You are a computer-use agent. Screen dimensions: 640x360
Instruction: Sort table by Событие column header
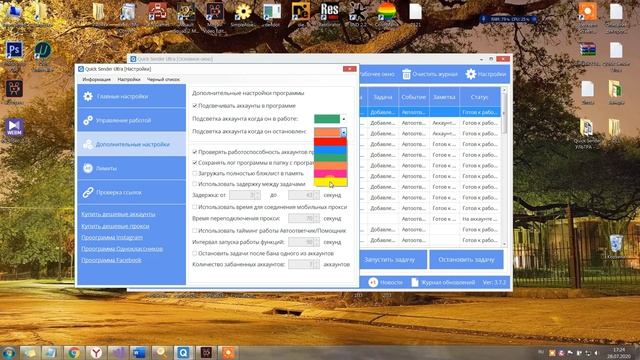click(x=413, y=97)
